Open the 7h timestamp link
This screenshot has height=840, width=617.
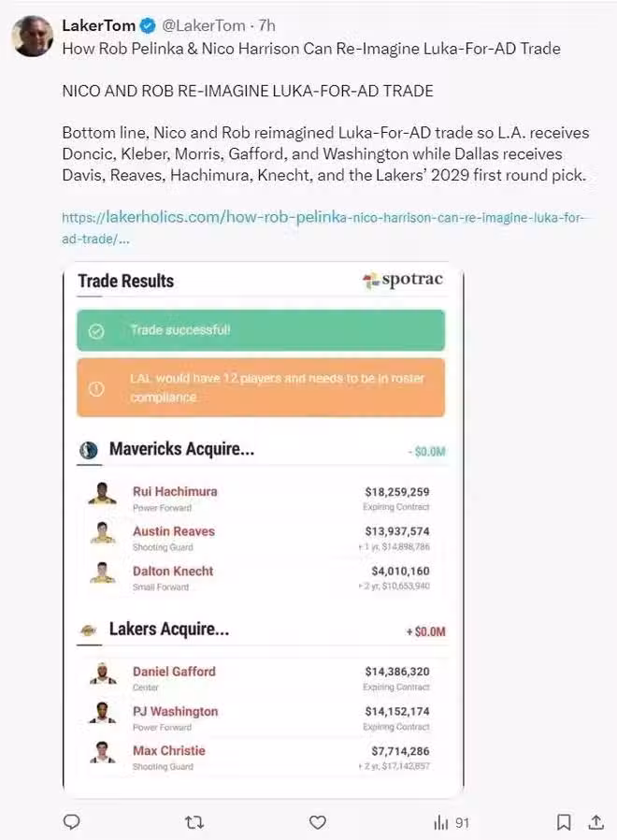point(267,25)
